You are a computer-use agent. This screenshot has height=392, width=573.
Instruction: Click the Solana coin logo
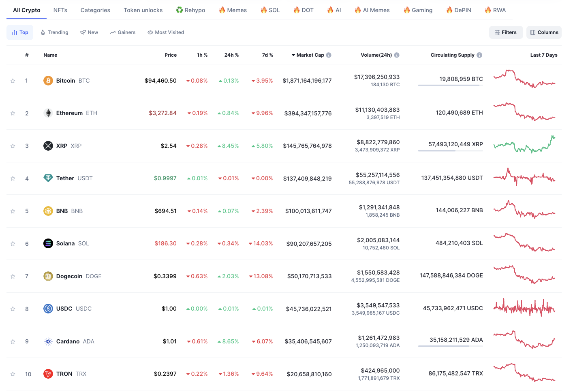click(x=48, y=243)
